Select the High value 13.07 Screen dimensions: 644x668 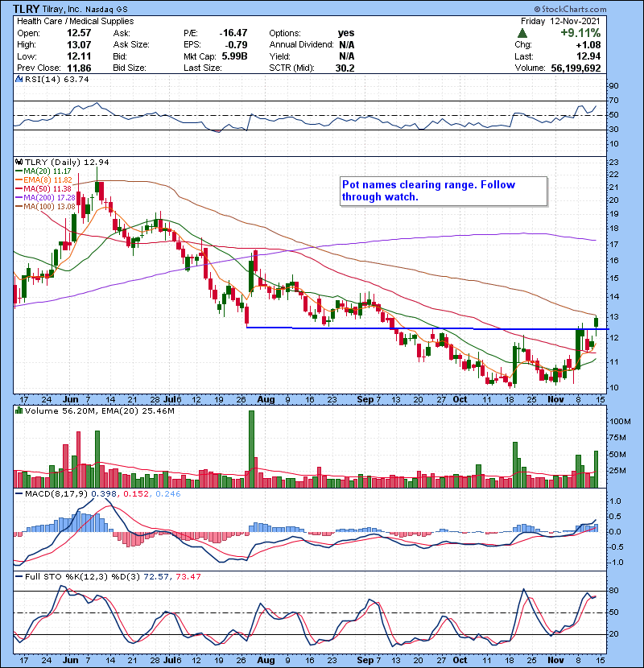coord(79,44)
